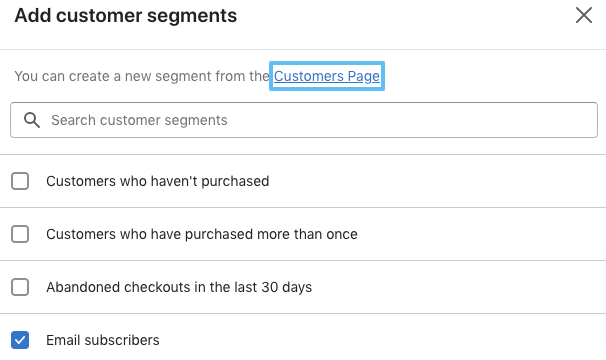606x360 pixels.
Task: Click 'Abandoned checkouts in the last 30 days' text
Action: click(179, 287)
